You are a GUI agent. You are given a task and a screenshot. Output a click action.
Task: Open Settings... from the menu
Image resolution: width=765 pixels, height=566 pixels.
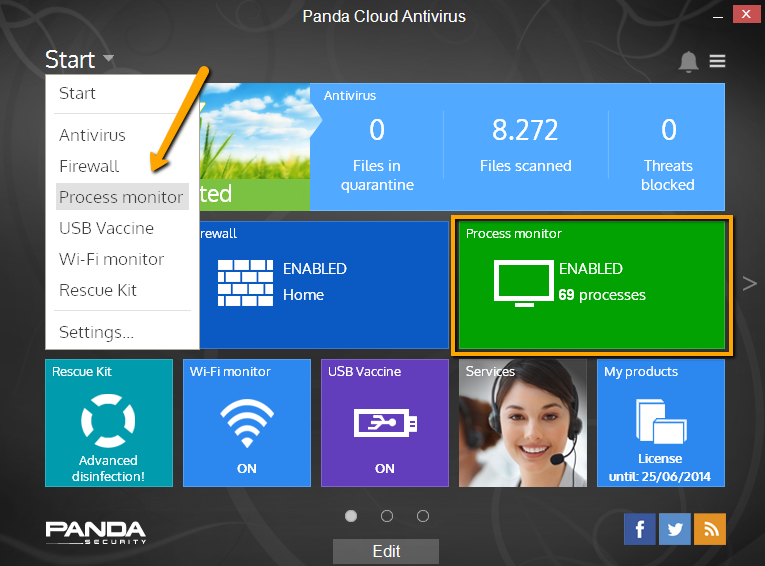96,332
